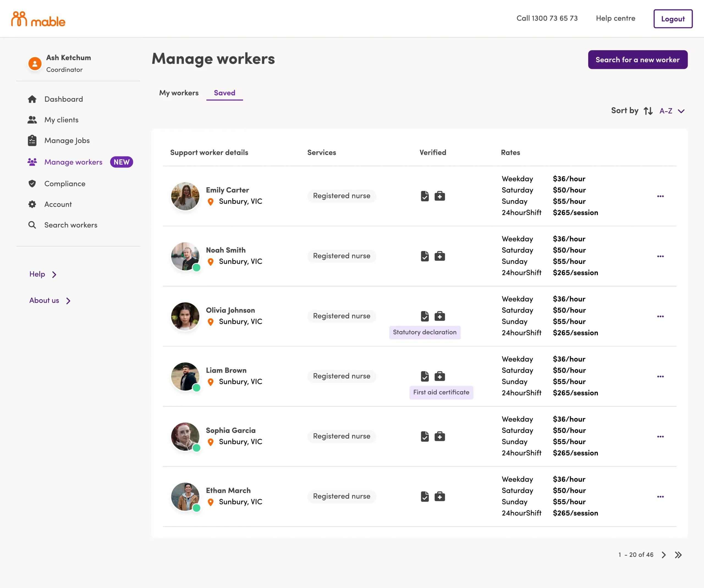Open Noah Smith's profile photo
The image size is (704, 588).
tap(185, 256)
